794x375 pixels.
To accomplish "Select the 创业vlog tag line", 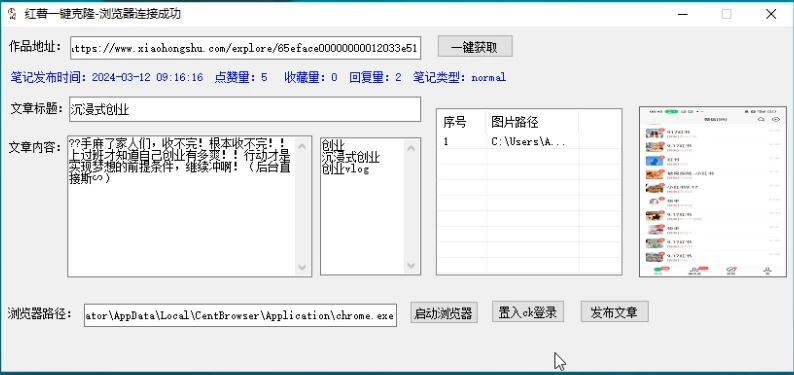I will 345,169.
